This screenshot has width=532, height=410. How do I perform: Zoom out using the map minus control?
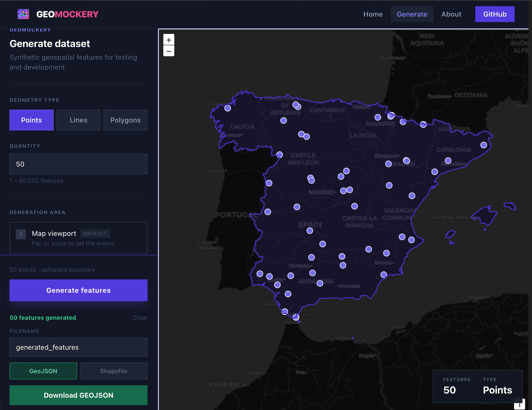click(x=168, y=51)
